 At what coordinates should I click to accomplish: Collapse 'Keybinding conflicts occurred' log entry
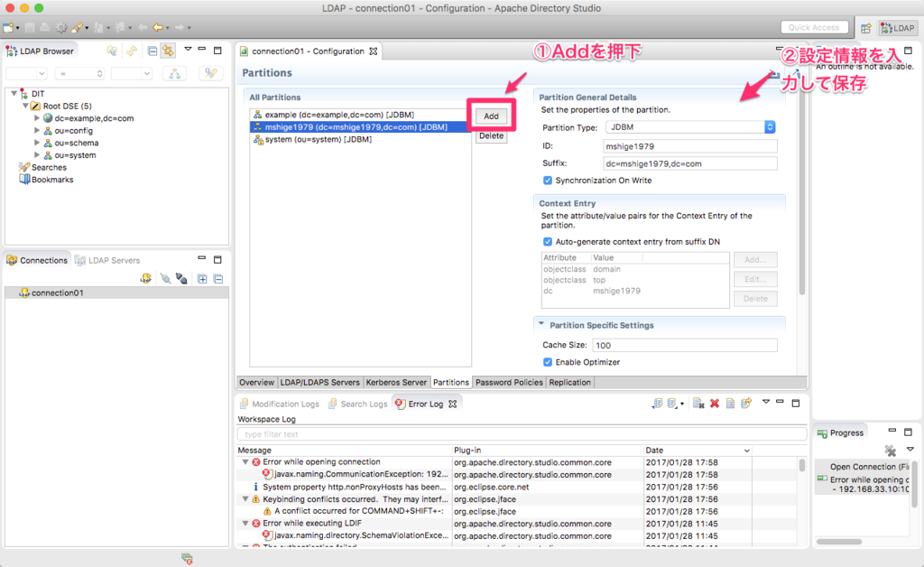point(245,498)
